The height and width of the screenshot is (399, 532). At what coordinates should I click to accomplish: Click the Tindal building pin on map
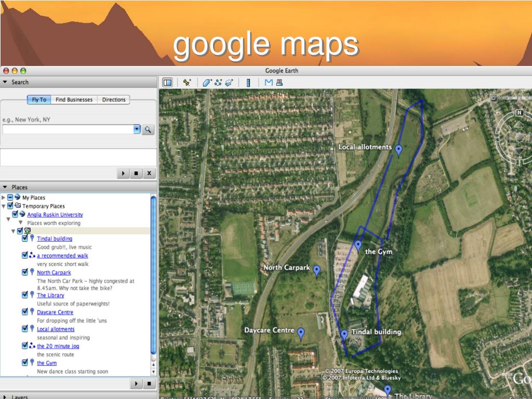[344, 335]
